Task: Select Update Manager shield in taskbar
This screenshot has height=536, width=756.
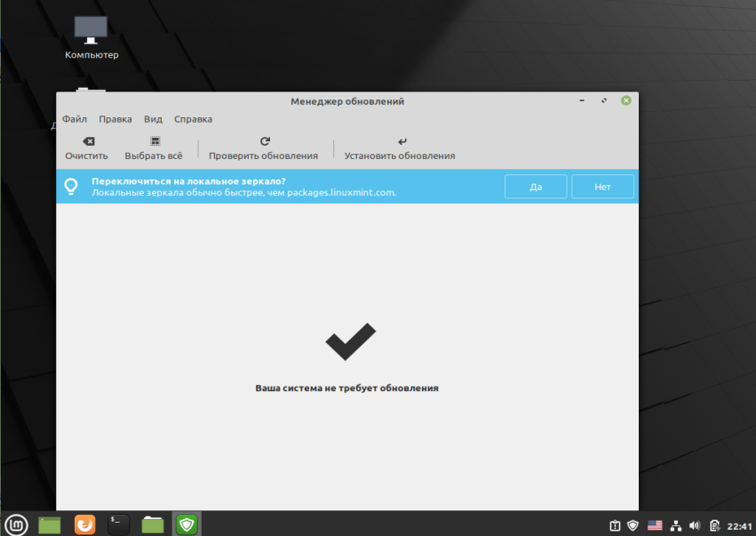Action: pos(187,524)
